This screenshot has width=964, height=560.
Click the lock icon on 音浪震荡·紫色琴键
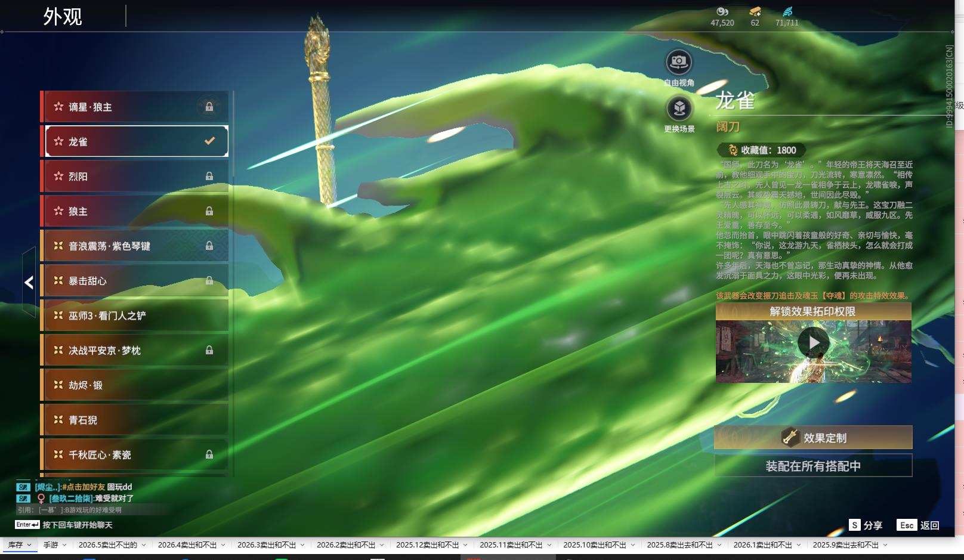click(209, 246)
